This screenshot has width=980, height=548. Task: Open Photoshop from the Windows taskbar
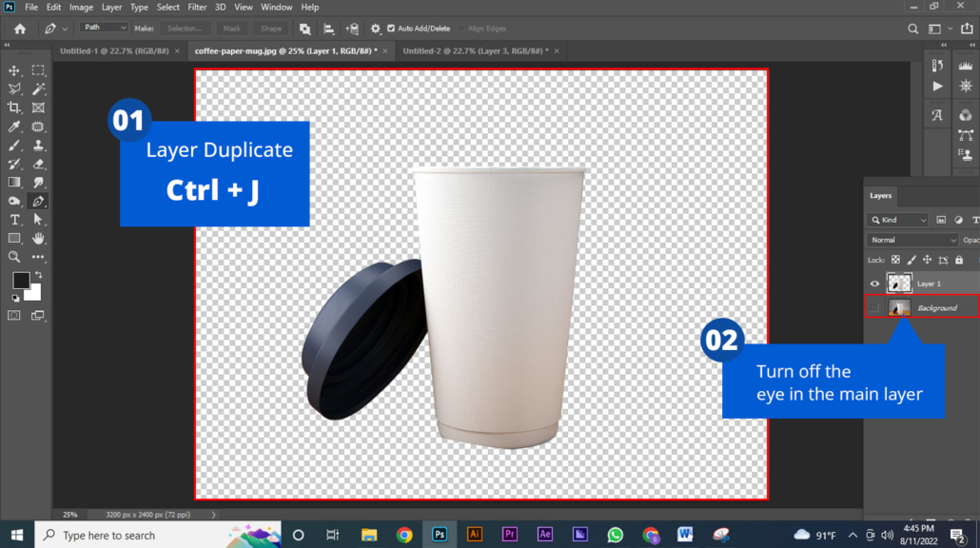coord(439,535)
